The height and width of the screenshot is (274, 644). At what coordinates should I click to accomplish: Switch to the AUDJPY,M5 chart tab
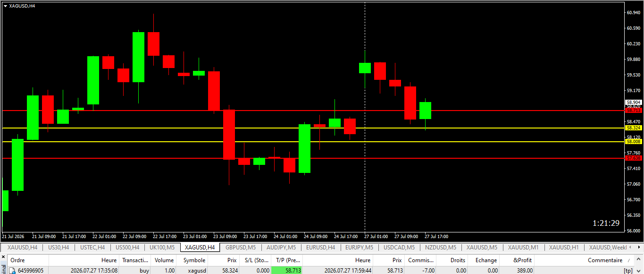[281, 247]
